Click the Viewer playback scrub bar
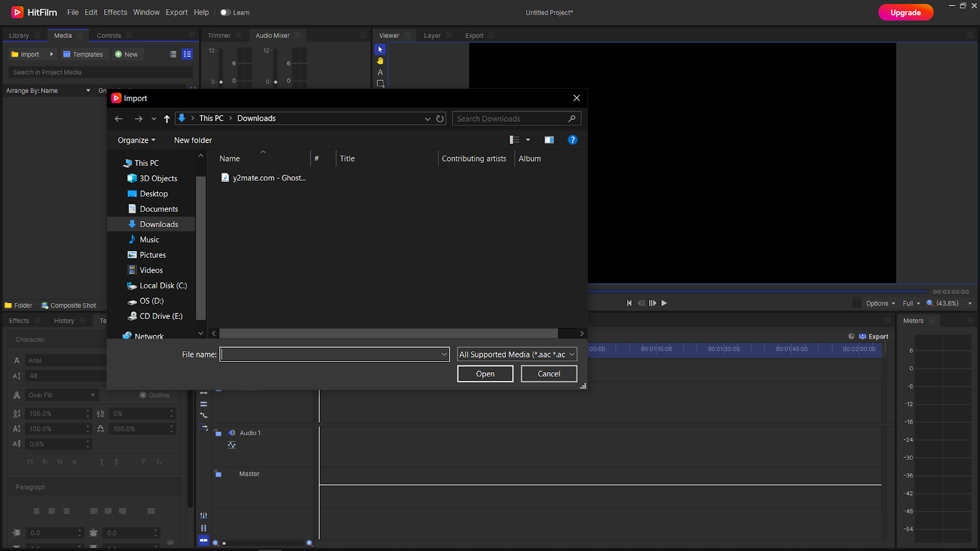This screenshot has width=980, height=551. (x=758, y=291)
